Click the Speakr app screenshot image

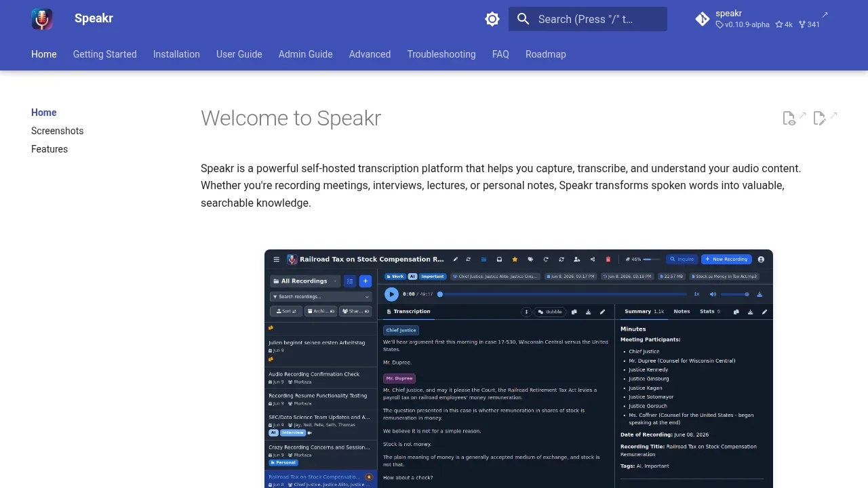click(x=519, y=369)
